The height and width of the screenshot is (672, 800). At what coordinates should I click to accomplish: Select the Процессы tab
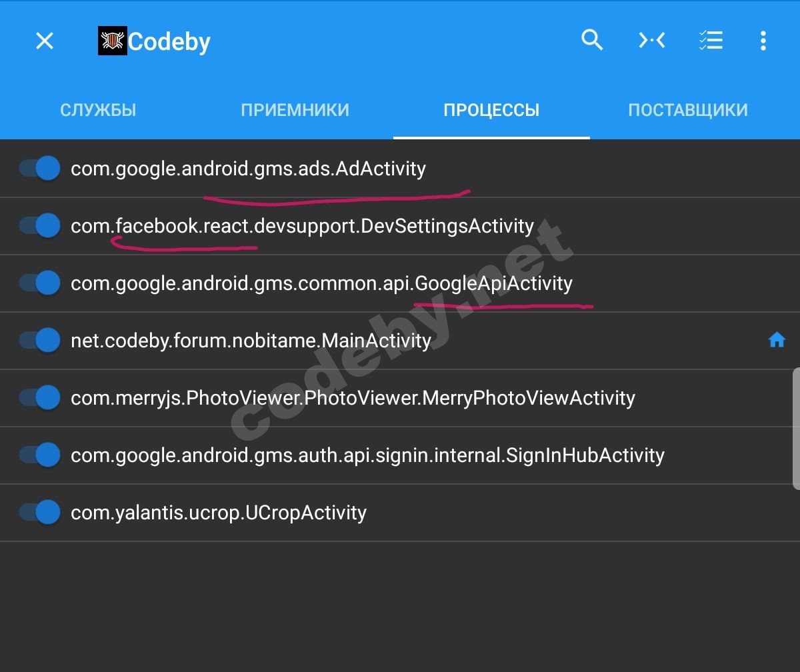491,110
